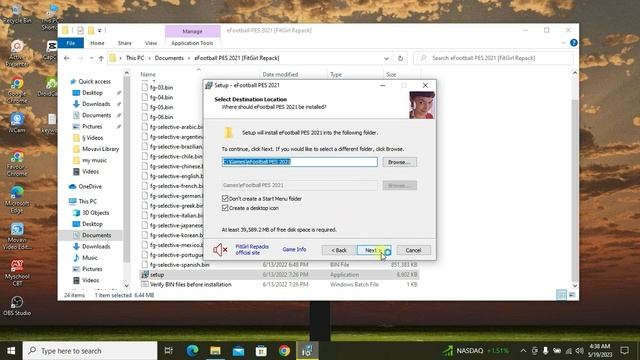Viewport: 640px width, 360px height.
Task: Browse for a different destination folder
Action: [399, 162]
